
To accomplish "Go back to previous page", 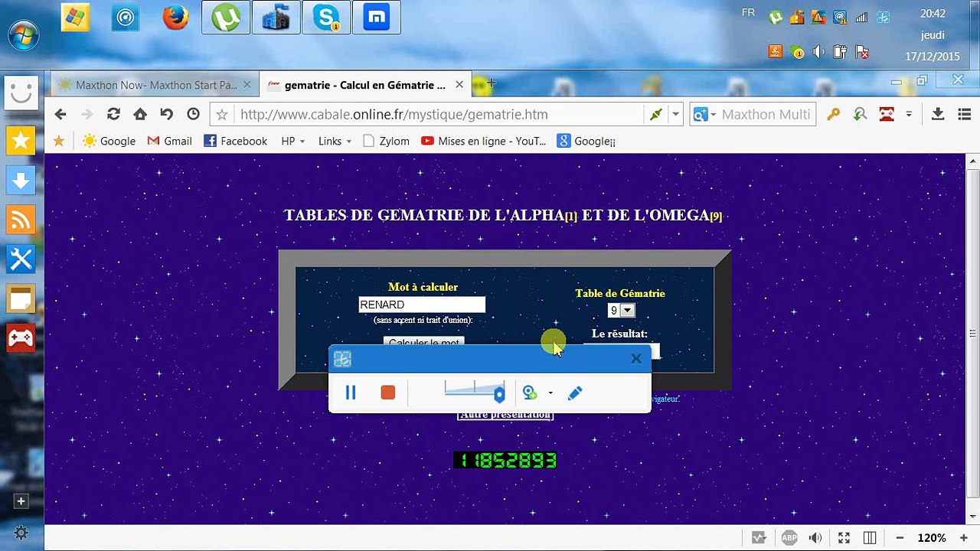I will pos(60,114).
